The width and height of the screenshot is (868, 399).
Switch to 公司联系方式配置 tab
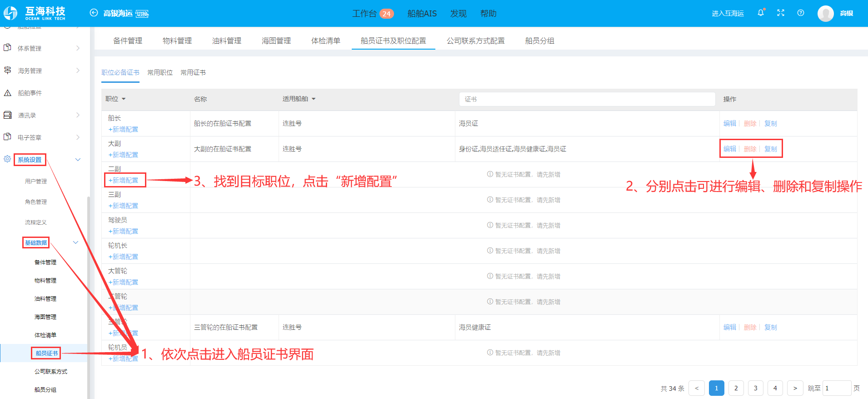click(x=476, y=40)
